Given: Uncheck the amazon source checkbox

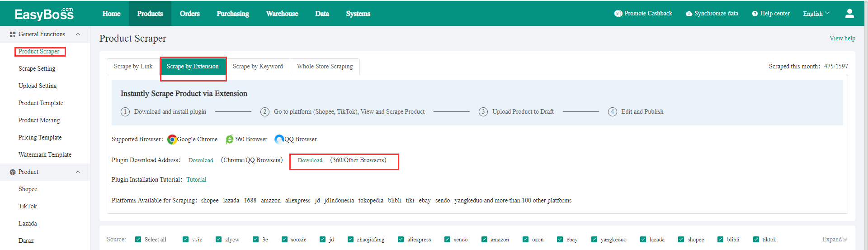Looking at the screenshot, I should click(x=485, y=240).
